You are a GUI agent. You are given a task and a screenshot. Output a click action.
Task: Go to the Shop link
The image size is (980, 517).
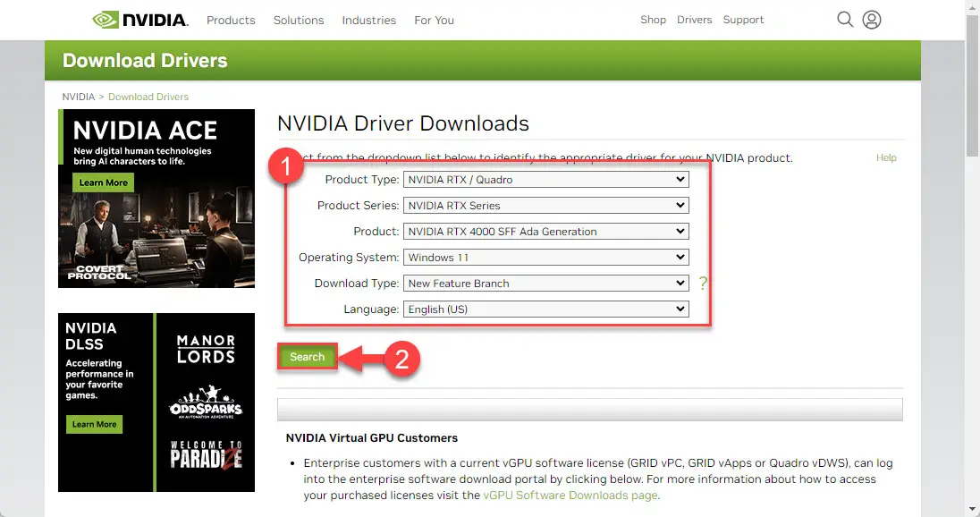pos(653,20)
